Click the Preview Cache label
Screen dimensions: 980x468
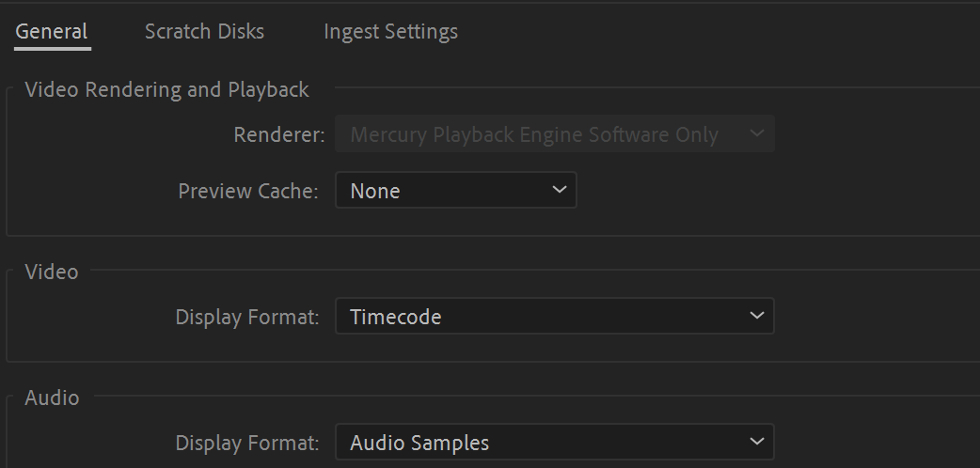click(248, 192)
